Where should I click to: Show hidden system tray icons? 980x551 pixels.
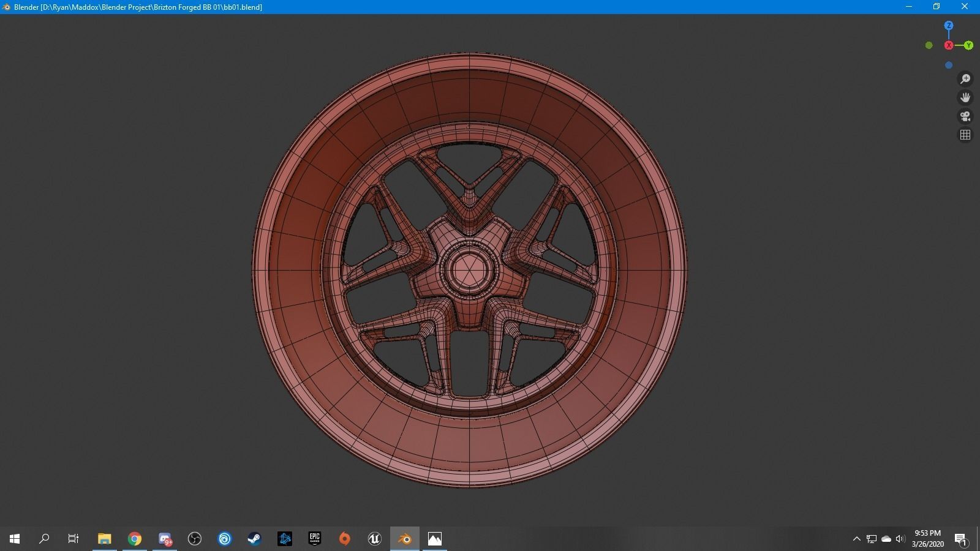click(x=856, y=539)
